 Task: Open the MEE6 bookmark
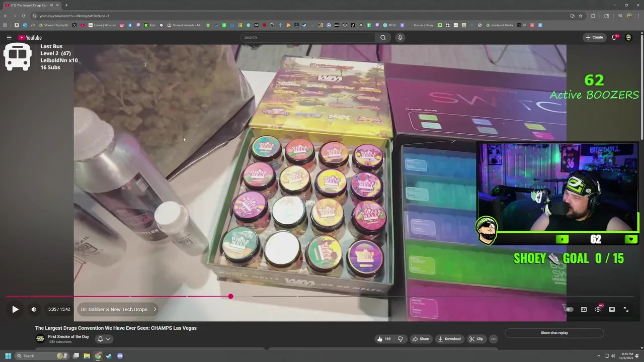pyautogui.click(x=389, y=25)
